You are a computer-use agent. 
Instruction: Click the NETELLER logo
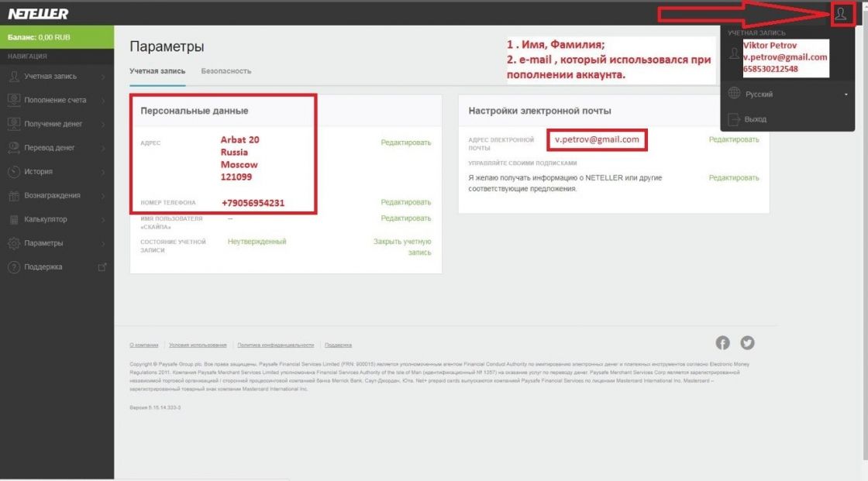pyautogui.click(x=36, y=12)
